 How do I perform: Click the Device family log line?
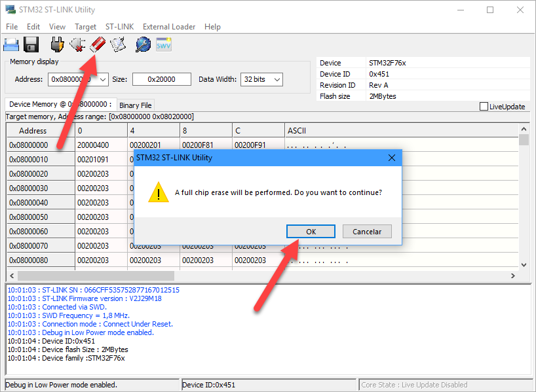[66, 358]
